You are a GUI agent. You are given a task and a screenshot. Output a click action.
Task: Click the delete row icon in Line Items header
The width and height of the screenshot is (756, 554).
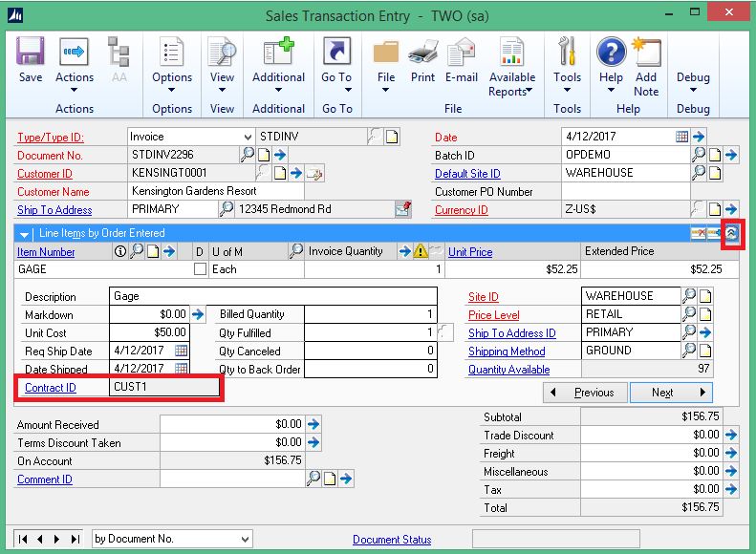tap(698, 234)
